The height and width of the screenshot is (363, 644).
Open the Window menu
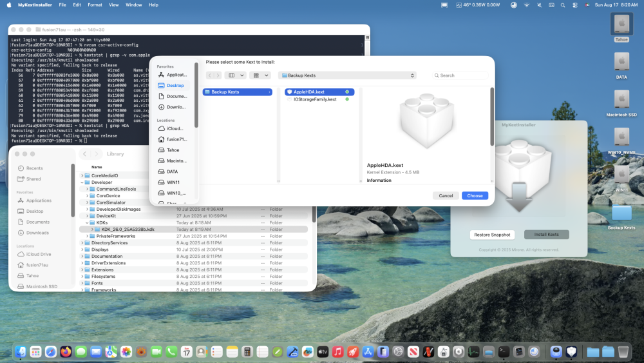tap(133, 5)
